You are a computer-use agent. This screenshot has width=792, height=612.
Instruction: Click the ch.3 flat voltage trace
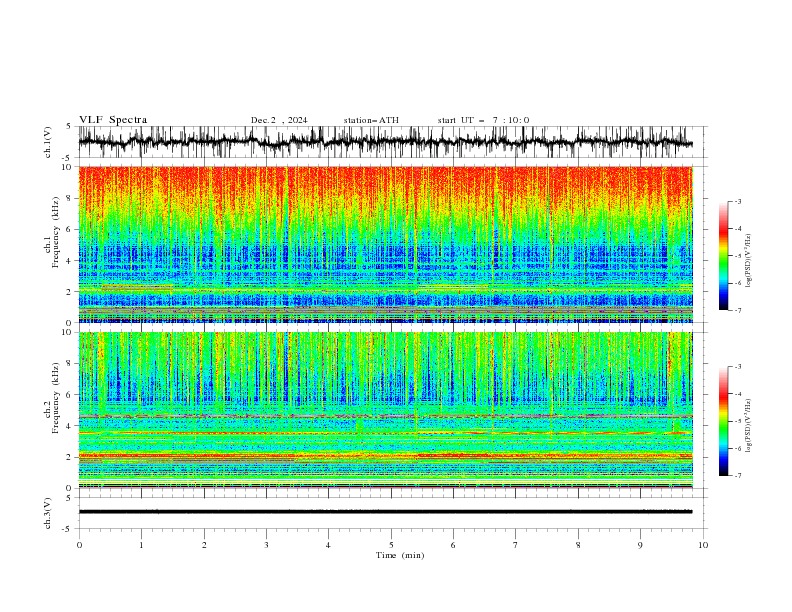(x=386, y=512)
